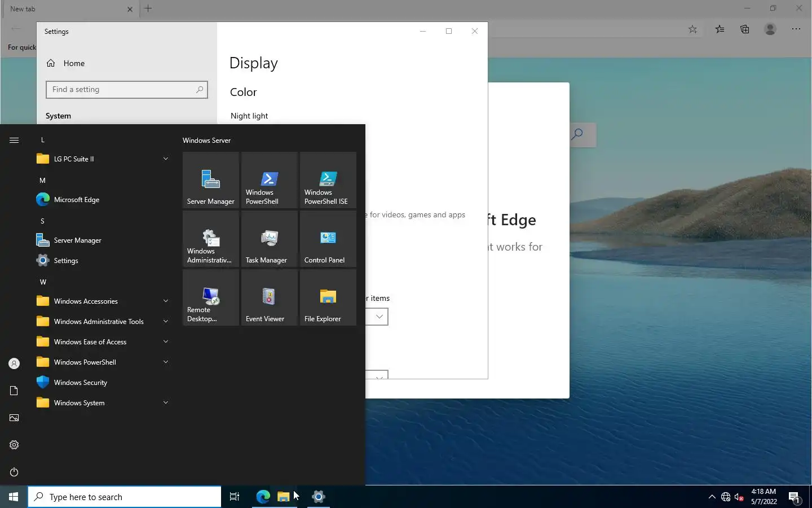Click the Edge profile avatar
This screenshot has height=508, width=812.
coord(770,29)
